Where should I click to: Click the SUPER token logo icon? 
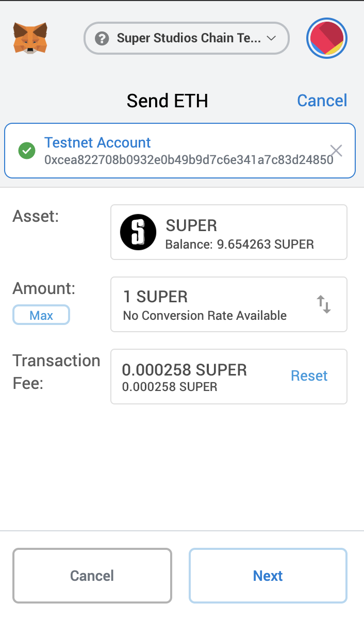pyautogui.click(x=138, y=233)
